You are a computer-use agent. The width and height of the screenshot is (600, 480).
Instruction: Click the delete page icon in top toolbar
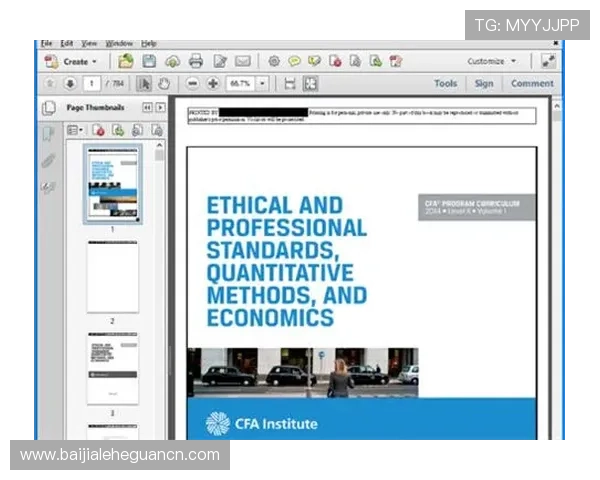click(335, 61)
